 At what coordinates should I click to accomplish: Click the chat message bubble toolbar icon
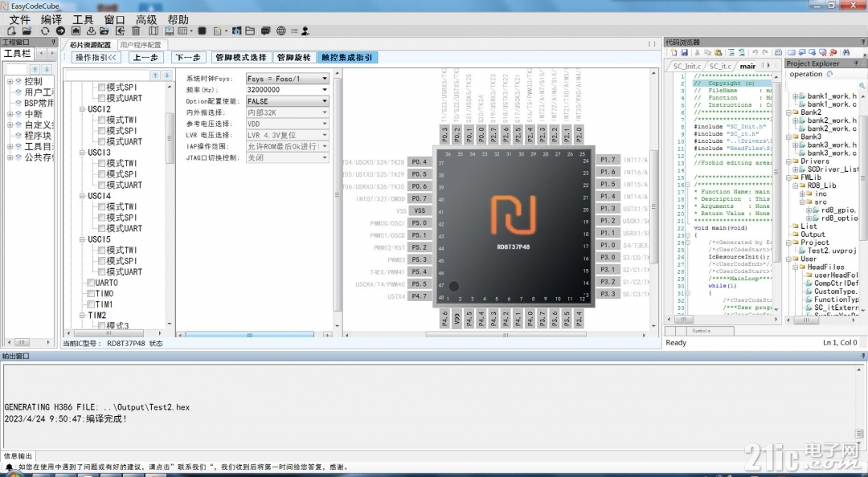(266, 31)
